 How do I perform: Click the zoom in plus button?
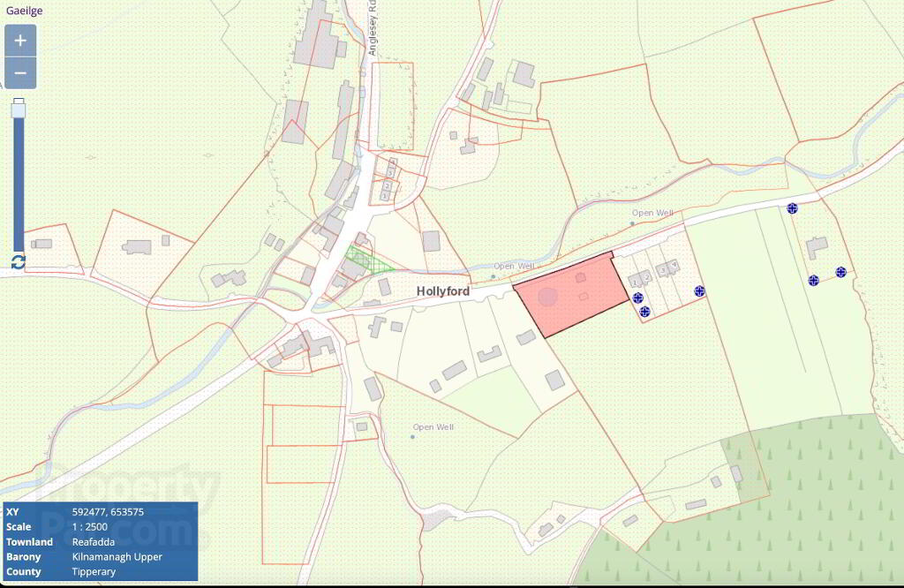click(x=20, y=41)
